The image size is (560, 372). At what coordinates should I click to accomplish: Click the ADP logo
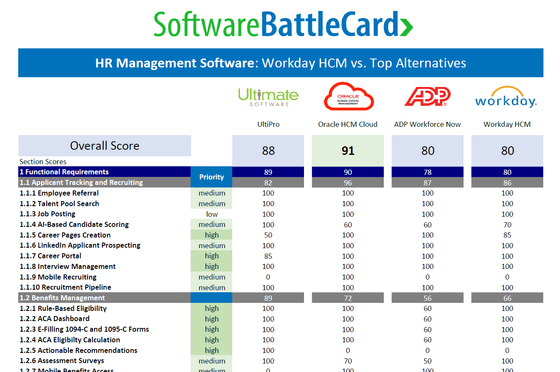click(428, 96)
